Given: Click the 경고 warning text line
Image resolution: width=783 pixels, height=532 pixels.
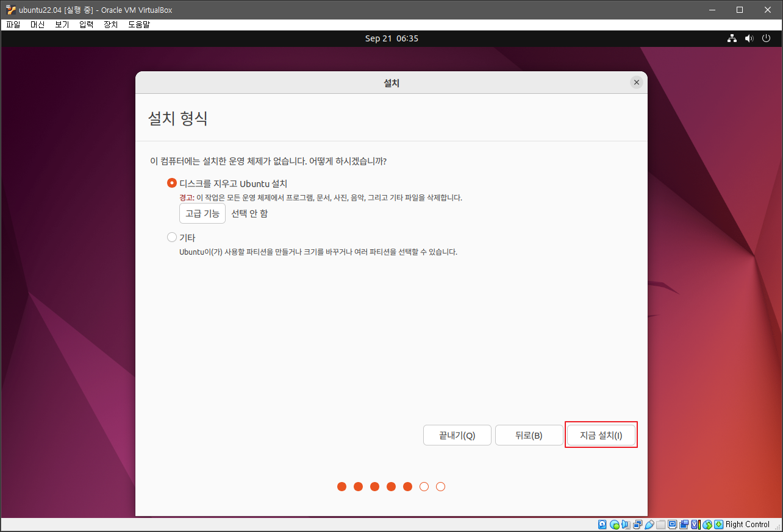Looking at the screenshot, I should pyautogui.click(x=321, y=198).
